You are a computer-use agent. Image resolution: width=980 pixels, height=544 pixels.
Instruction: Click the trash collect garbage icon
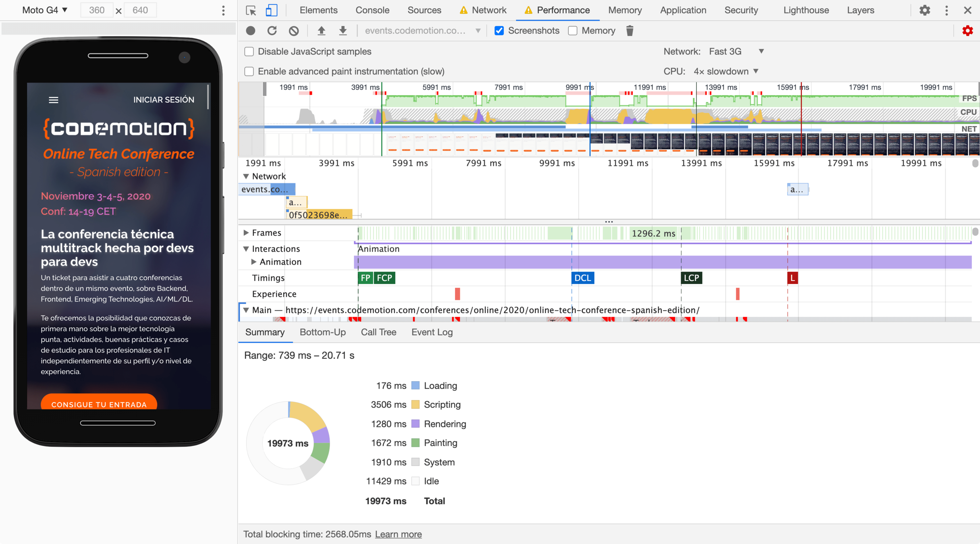click(x=630, y=31)
